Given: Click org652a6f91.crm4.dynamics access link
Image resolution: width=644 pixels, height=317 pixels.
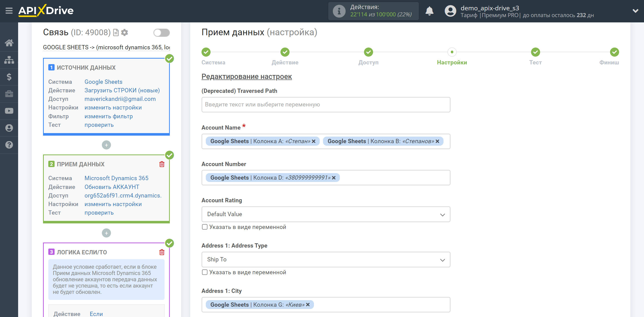Looking at the screenshot, I should pos(123,195).
